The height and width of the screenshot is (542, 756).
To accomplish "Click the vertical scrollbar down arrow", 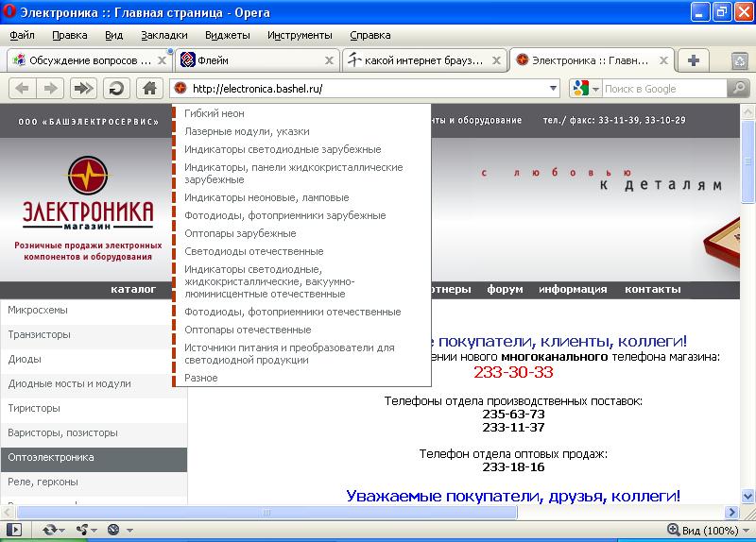I will (747, 496).
